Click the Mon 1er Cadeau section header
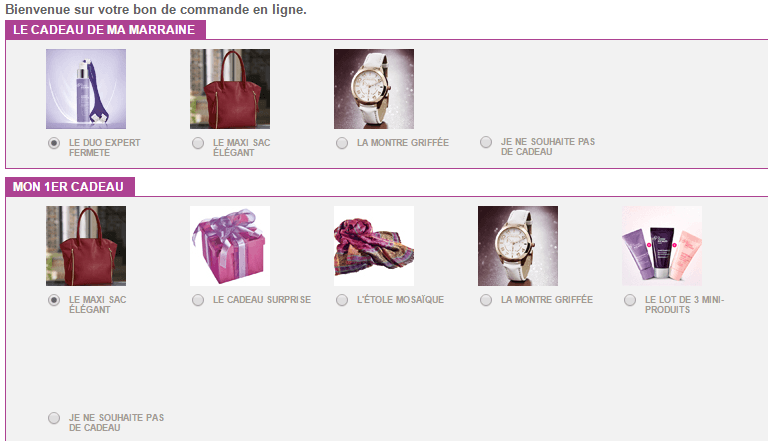This screenshot has width=768, height=441. [x=70, y=187]
